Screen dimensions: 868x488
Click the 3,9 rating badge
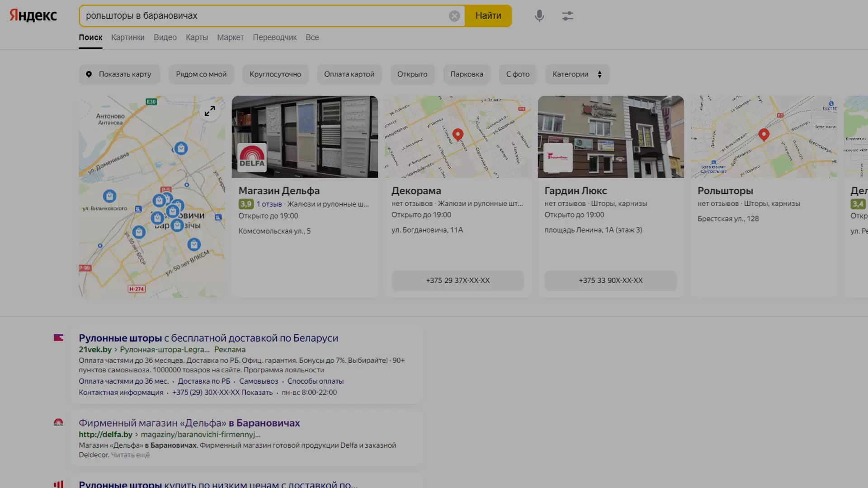tap(246, 204)
